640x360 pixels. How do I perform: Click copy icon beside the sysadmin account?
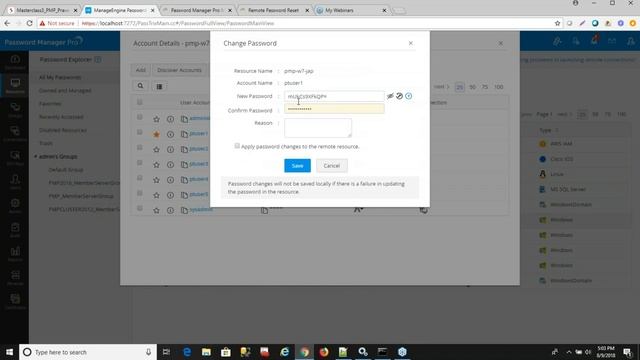pyautogui.click(x=184, y=210)
